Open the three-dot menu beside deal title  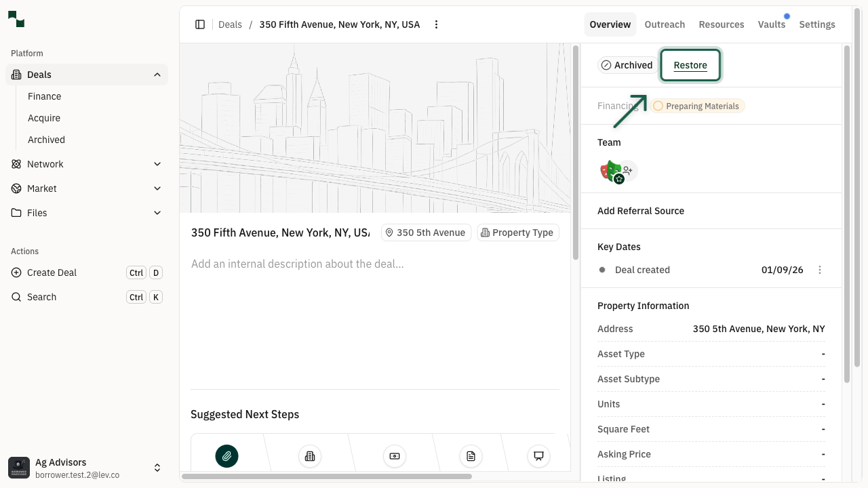pos(436,24)
